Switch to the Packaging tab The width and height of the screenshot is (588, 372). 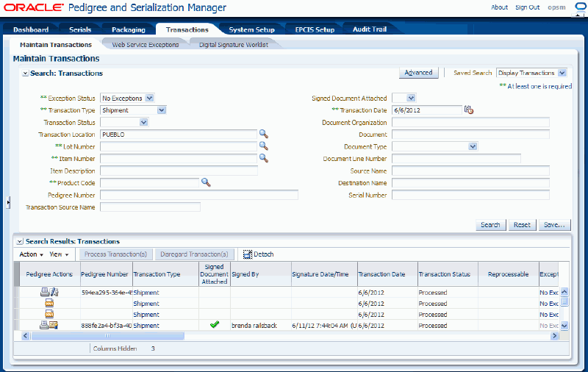click(x=128, y=29)
